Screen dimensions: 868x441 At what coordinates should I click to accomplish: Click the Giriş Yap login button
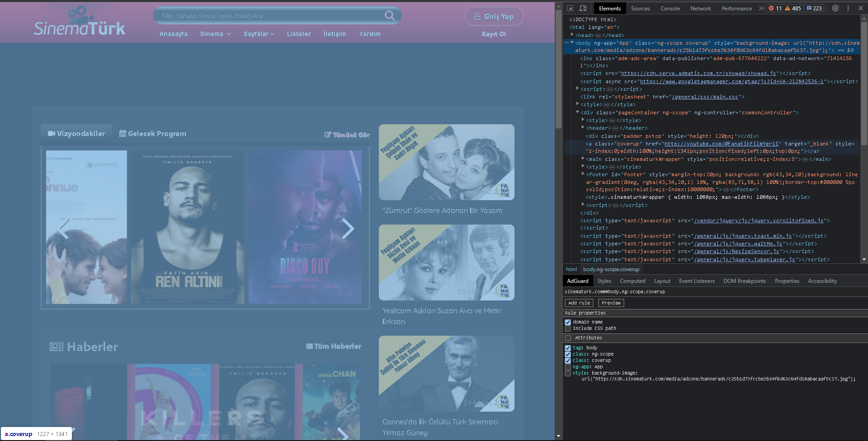click(494, 16)
